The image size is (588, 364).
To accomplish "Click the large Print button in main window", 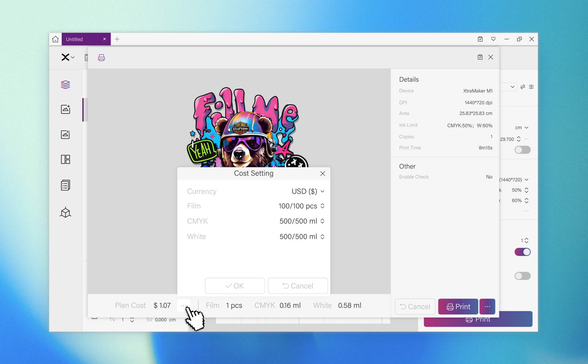I will [478, 319].
